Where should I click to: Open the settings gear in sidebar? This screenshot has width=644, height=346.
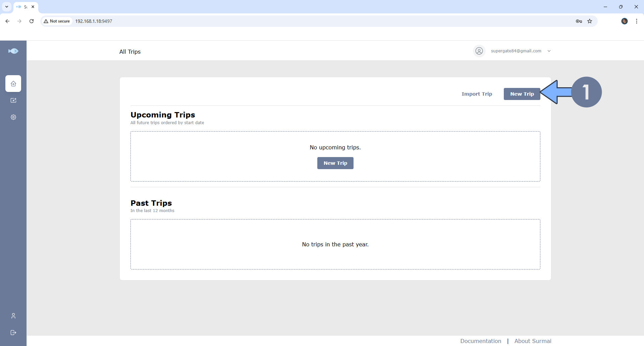13,117
